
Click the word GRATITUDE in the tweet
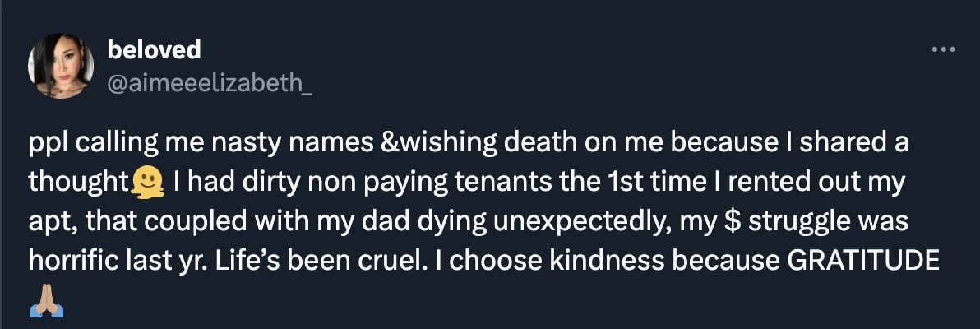click(863, 262)
